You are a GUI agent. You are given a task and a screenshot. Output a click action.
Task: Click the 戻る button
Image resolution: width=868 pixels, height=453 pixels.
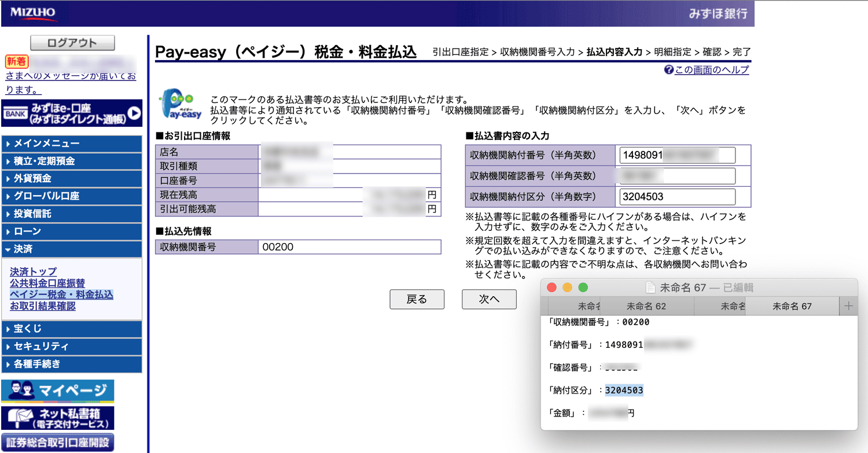click(x=417, y=299)
